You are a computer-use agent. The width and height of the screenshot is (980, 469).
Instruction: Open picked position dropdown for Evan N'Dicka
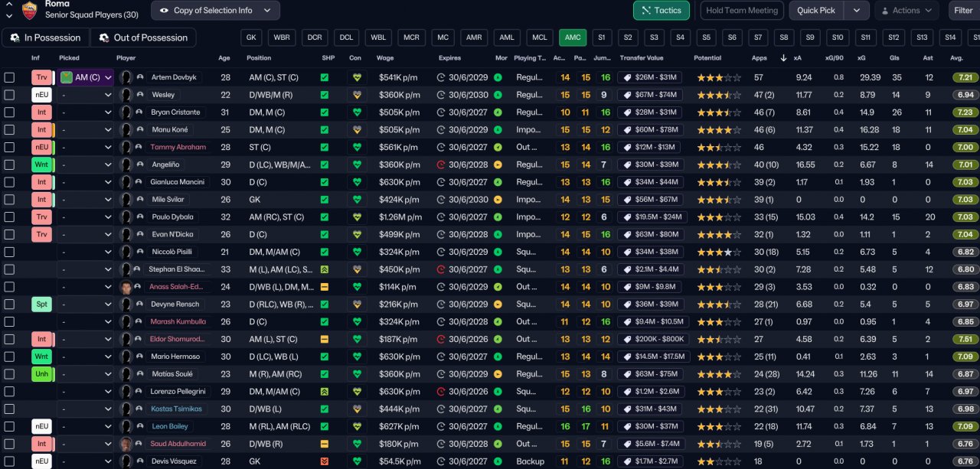coord(86,235)
